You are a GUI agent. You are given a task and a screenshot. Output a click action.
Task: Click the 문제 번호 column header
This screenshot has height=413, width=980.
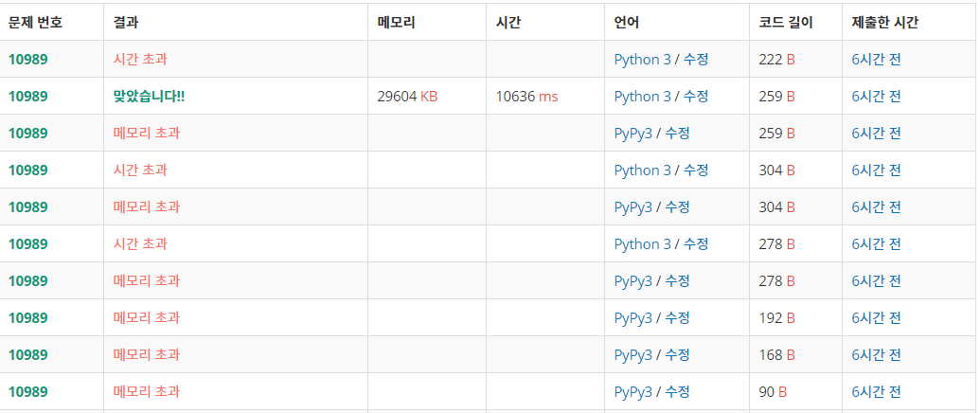click(x=36, y=23)
